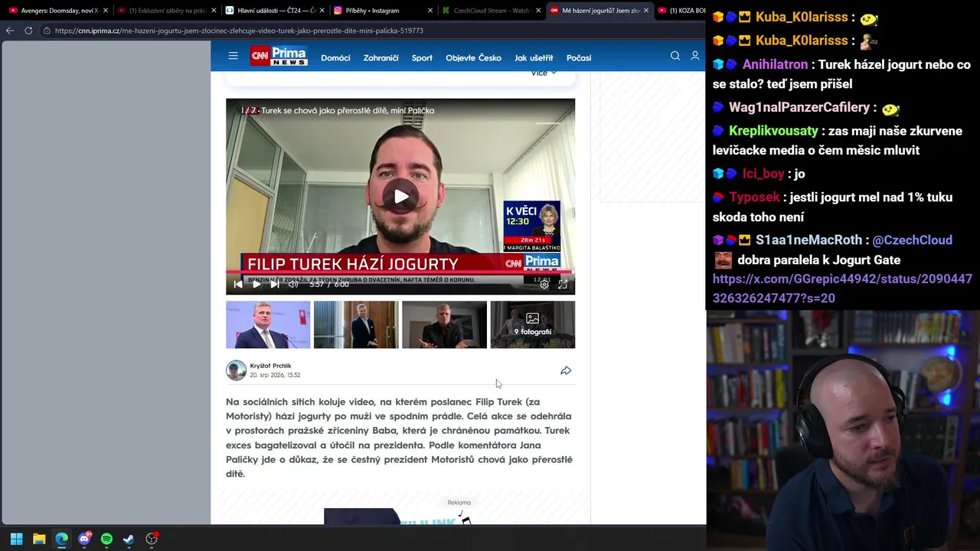
Task: Open the hamburger menu on CNN Prima News
Action: (x=233, y=56)
